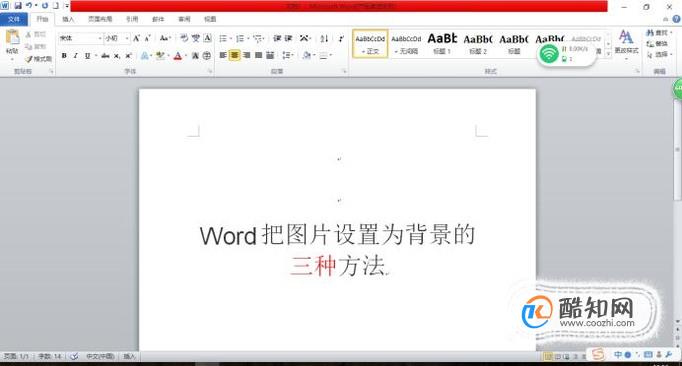The width and height of the screenshot is (682, 366).
Task: Open the font name dropdown
Action: pos(81,38)
